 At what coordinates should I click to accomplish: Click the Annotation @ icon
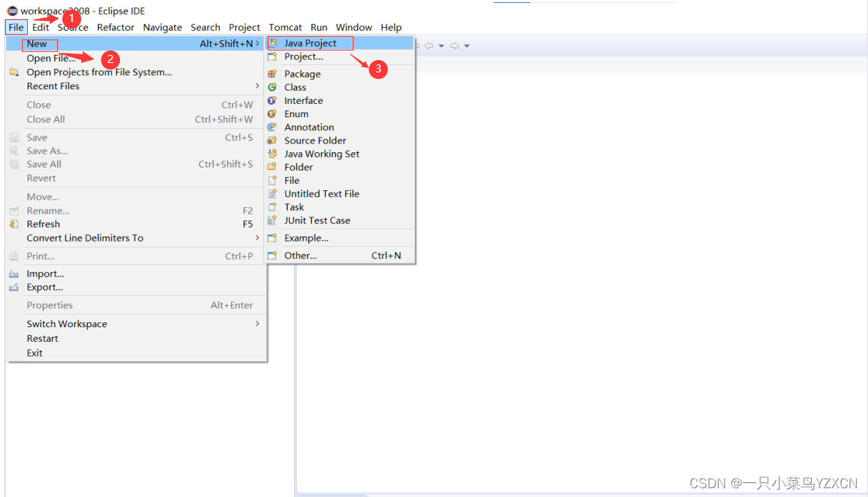[x=272, y=127]
